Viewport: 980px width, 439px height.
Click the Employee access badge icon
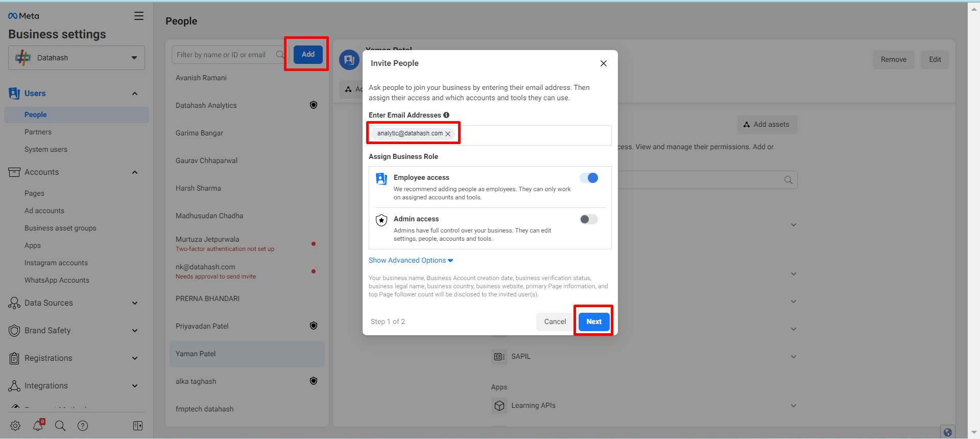381,178
